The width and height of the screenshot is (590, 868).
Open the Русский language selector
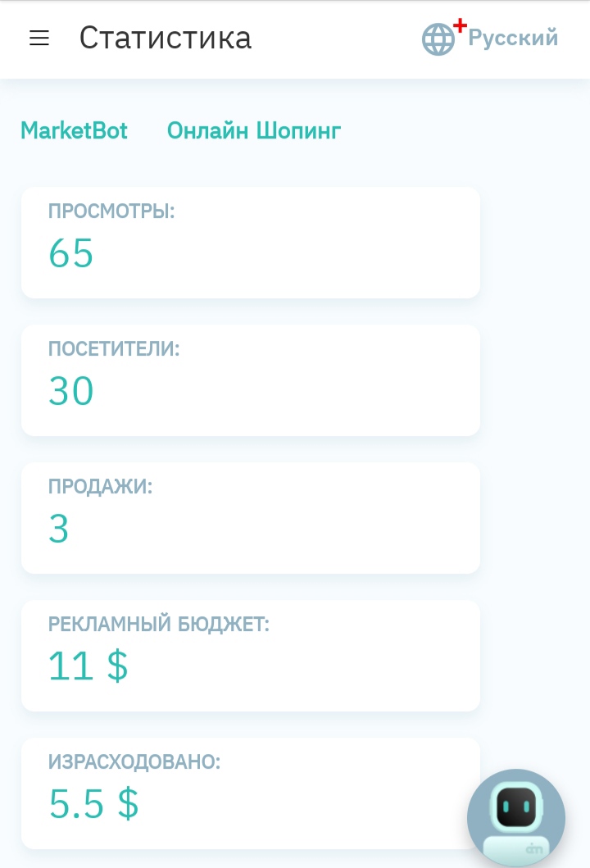pos(513,38)
